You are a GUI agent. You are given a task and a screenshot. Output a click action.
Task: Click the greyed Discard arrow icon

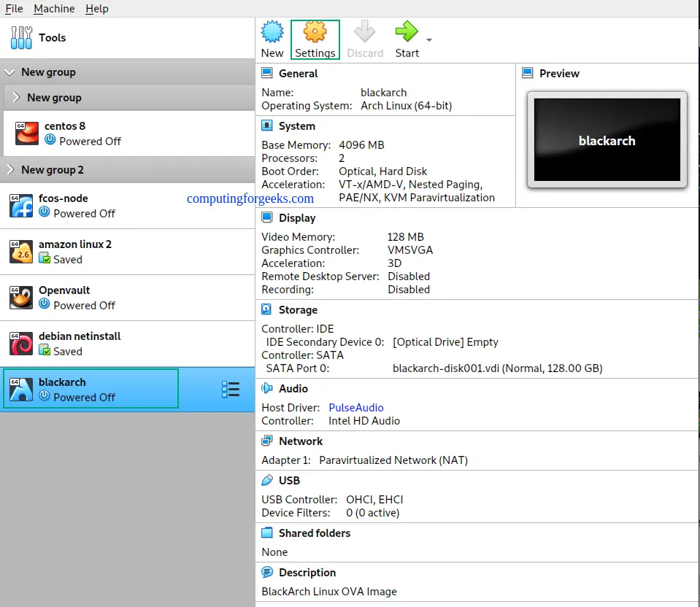pos(365,31)
